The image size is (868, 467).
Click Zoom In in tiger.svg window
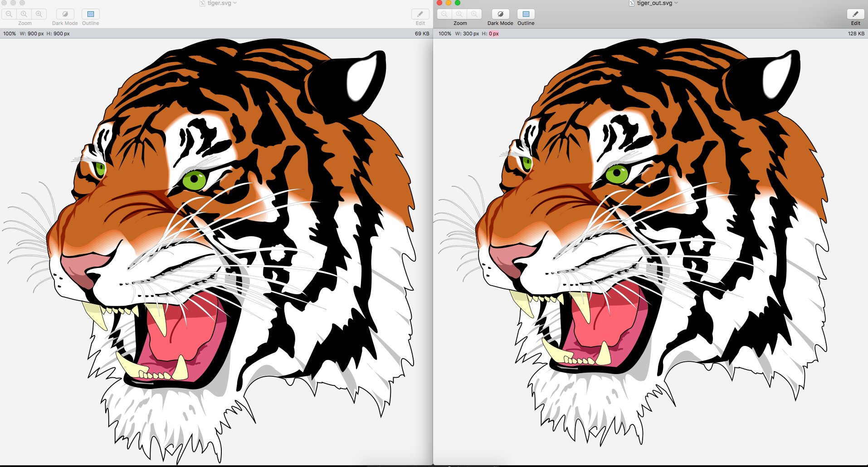coord(39,14)
